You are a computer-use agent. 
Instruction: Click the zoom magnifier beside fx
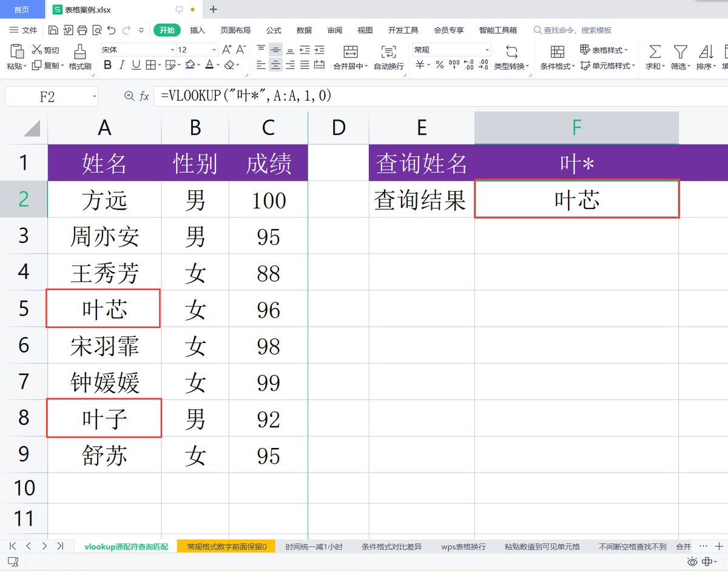129,96
